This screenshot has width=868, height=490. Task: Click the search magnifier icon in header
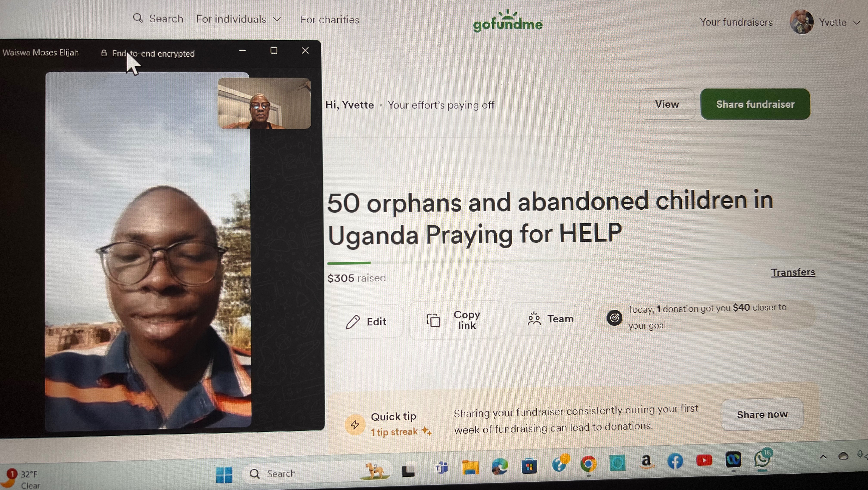pyautogui.click(x=138, y=18)
